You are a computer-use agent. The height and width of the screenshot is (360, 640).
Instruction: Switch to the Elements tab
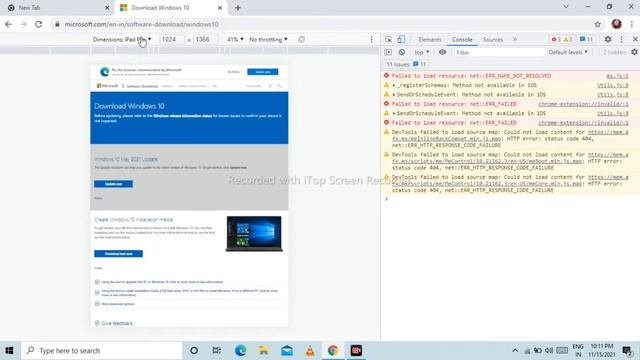(430, 40)
